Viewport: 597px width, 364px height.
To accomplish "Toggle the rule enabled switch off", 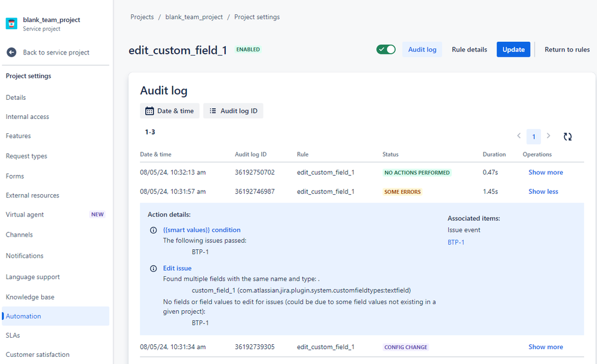I will [x=386, y=50].
